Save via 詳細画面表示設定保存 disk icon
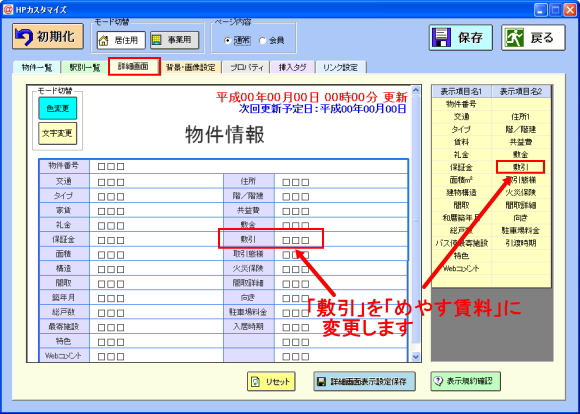This screenshot has width=580, height=414. pos(322,381)
